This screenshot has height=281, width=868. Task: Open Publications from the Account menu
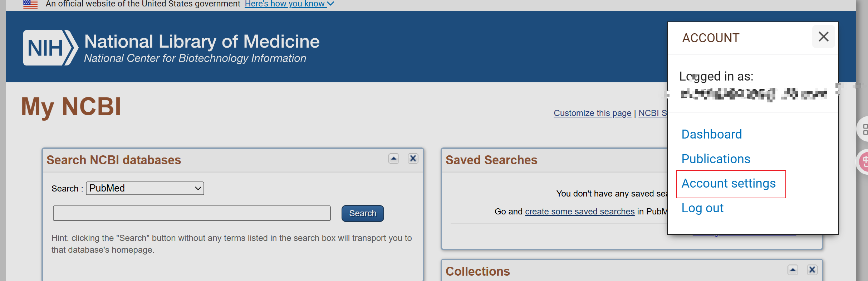pyautogui.click(x=716, y=159)
